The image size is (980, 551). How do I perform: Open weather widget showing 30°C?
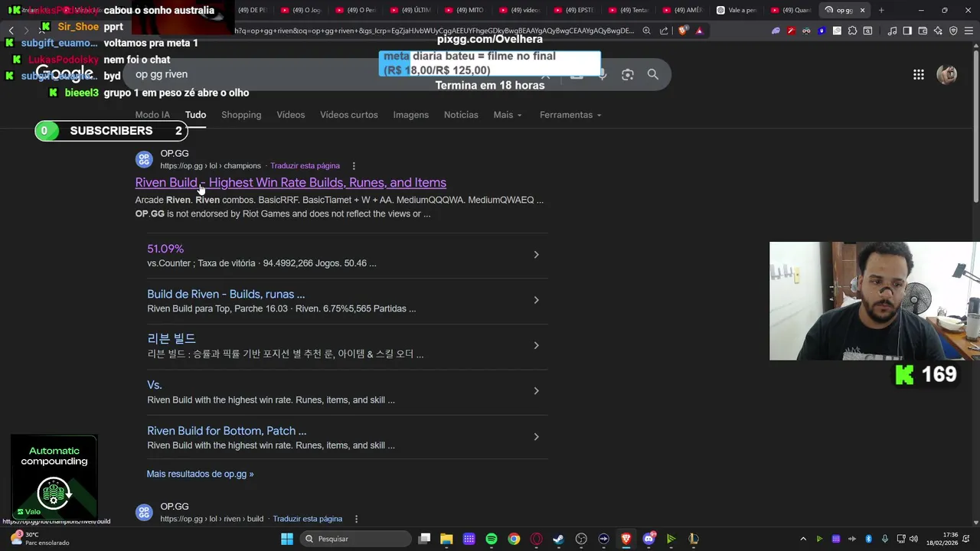(x=40, y=539)
